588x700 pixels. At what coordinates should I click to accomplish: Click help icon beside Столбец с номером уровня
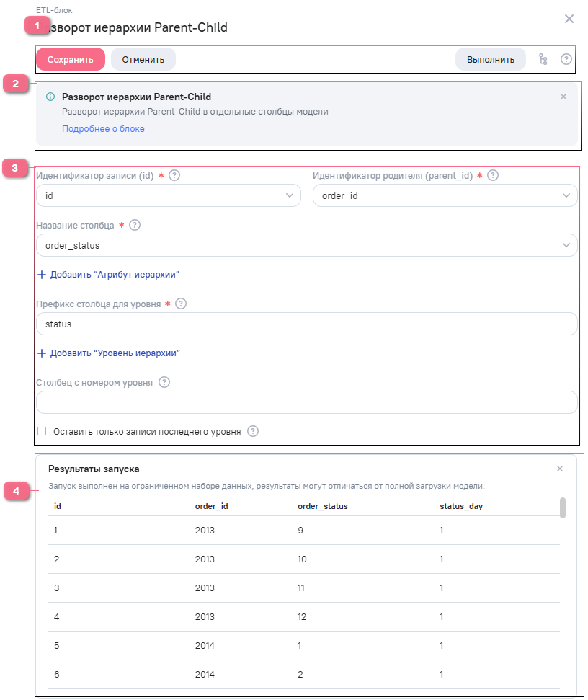(x=164, y=382)
